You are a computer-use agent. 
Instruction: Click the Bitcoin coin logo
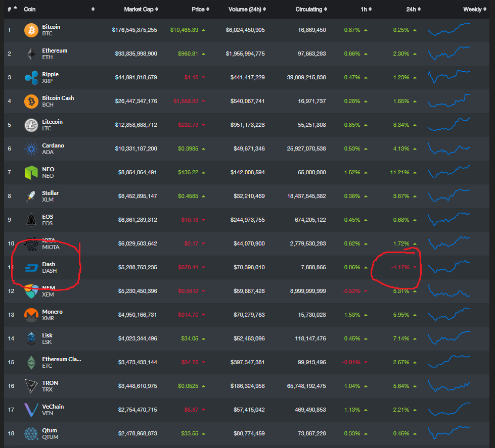pos(31,30)
